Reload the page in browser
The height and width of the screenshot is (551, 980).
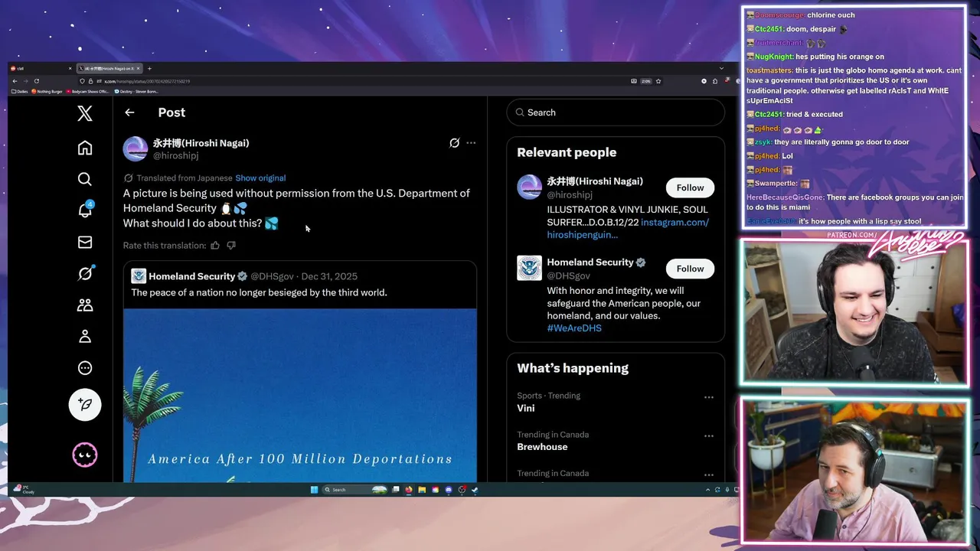coord(37,81)
